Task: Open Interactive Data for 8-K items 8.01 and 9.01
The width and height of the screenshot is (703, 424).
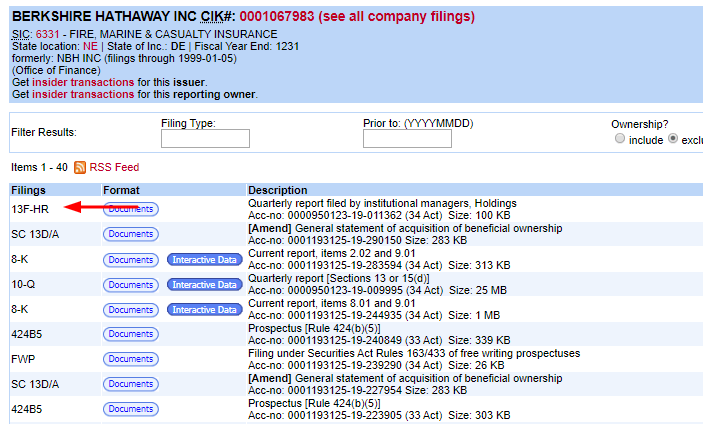Action: (204, 310)
